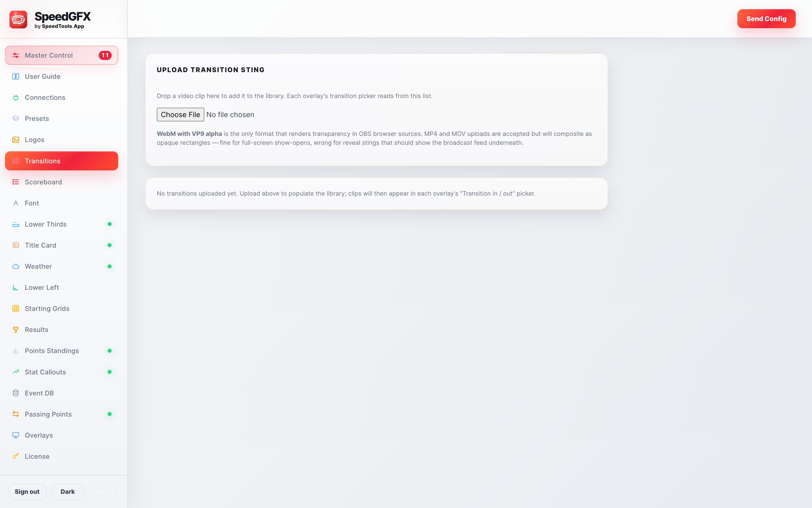Click the Title Card icon
This screenshot has width=812, height=508.
pyautogui.click(x=16, y=245)
